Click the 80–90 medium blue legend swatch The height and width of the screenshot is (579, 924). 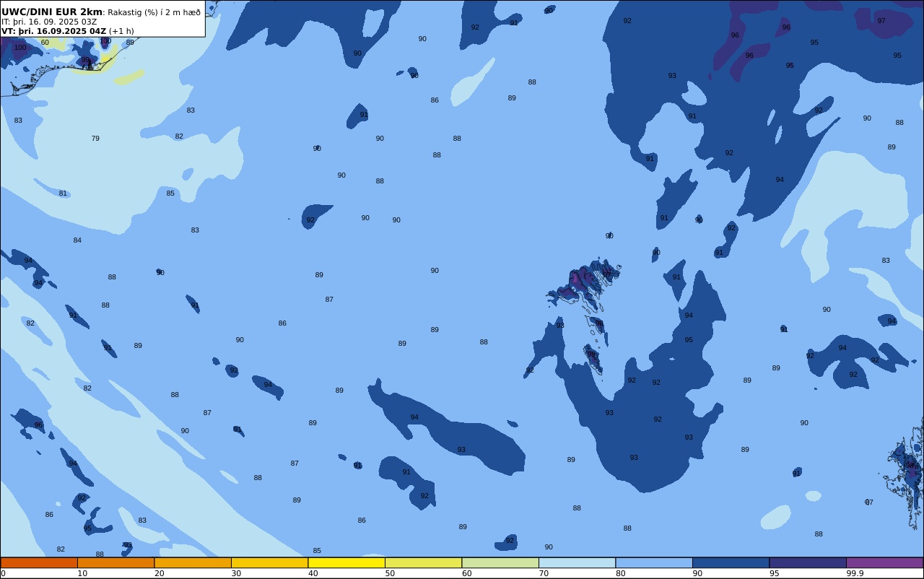pyautogui.click(x=654, y=562)
